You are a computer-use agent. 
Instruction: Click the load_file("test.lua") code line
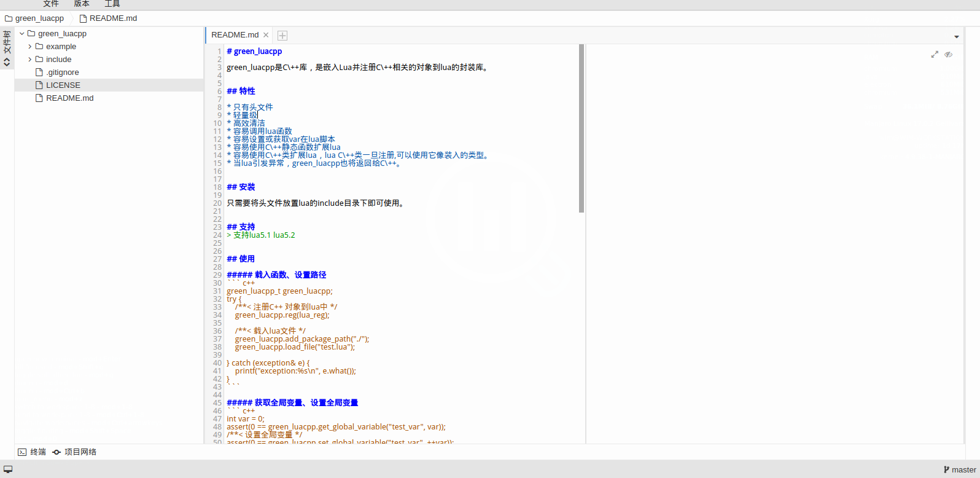pos(295,347)
